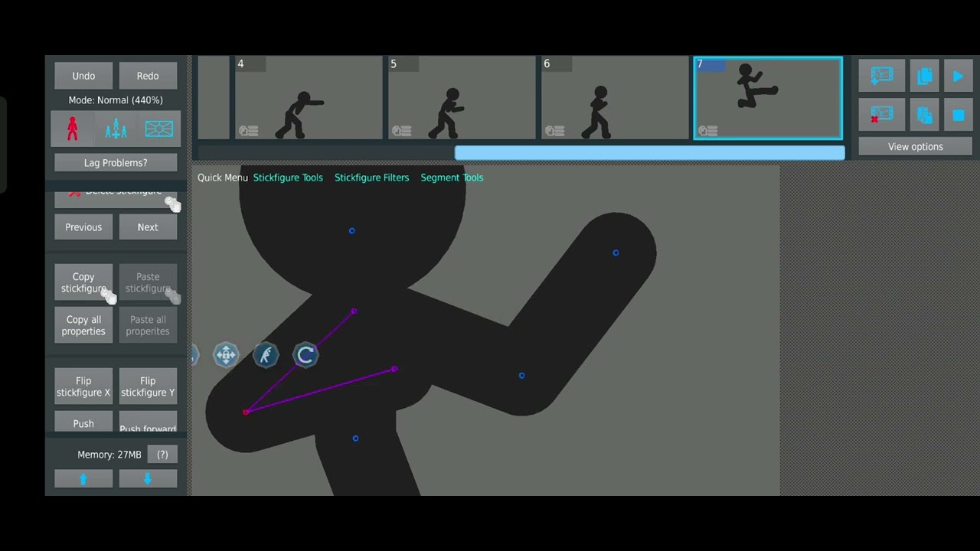Copy the current frame
Image resolution: width=980 pixels, height=551 pixels.
pyautogui.click(x=924, y=76)
